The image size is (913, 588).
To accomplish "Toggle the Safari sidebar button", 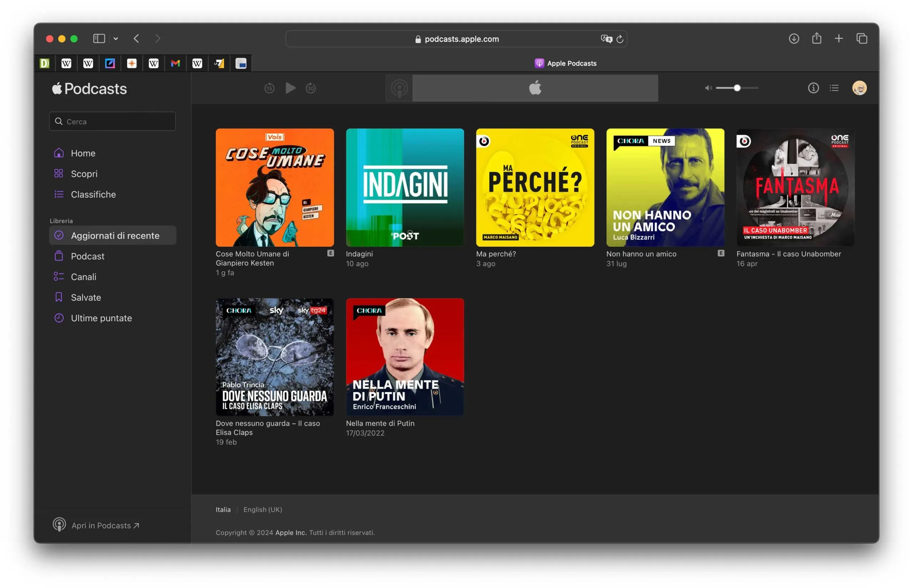I will [99, 39].
